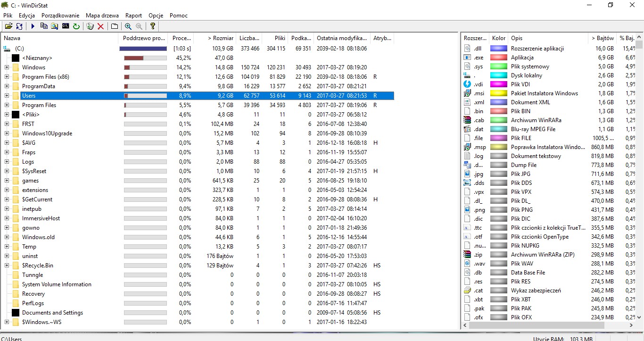Sort extensions by the Opis column header
The image size is (644, 341).
[x=548, y=38]
